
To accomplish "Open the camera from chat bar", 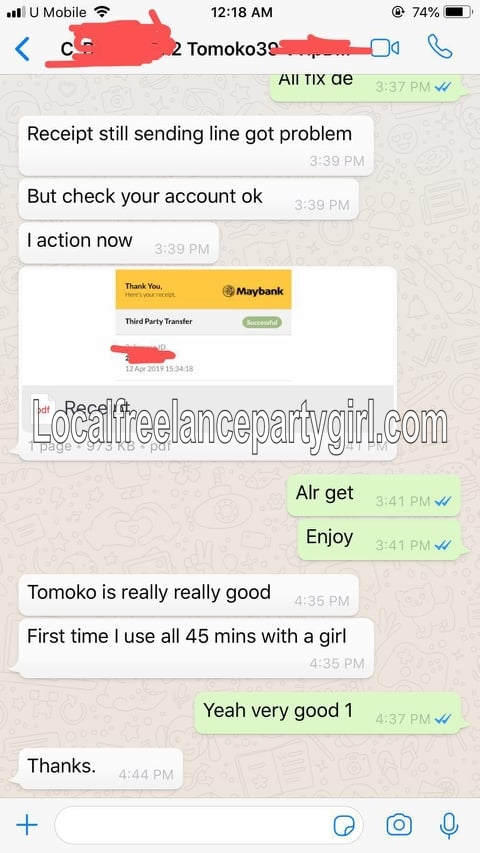I will [399, 825].
